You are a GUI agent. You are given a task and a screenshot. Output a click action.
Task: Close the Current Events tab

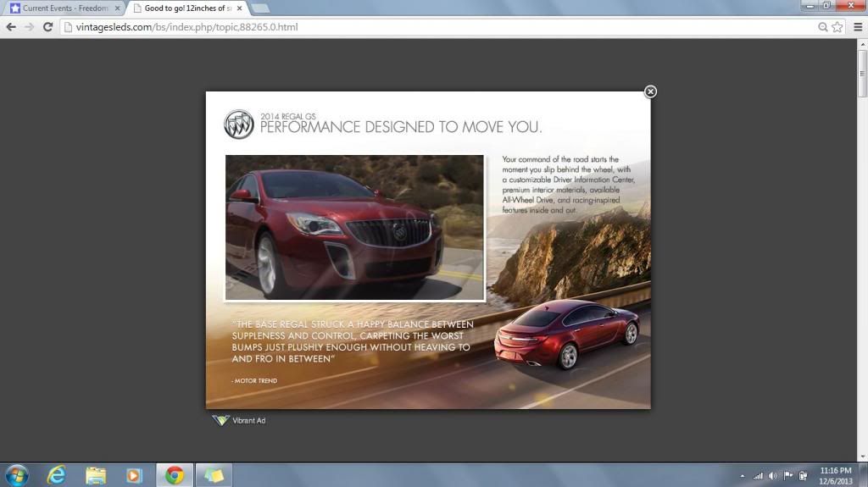point(117,8)
